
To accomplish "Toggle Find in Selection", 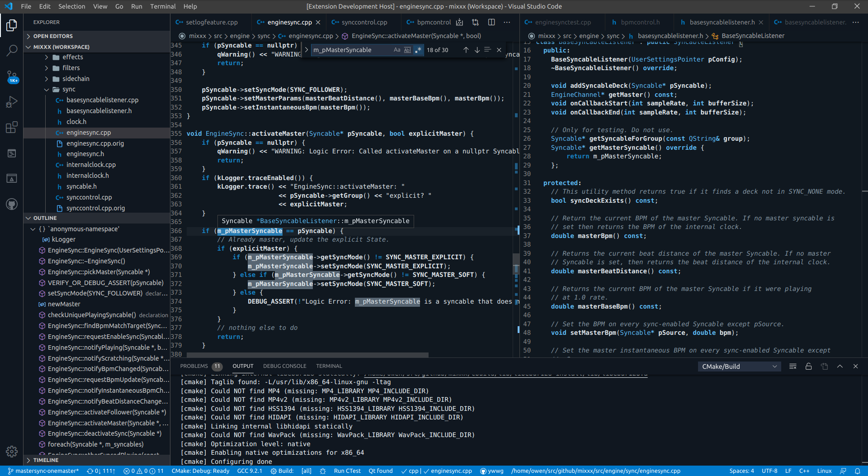I will point(487,50).
